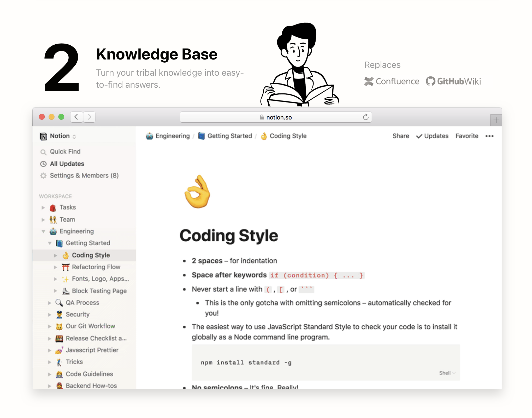Open the three-dots page menu
532x418 pixels.
(x=489, y=136)
